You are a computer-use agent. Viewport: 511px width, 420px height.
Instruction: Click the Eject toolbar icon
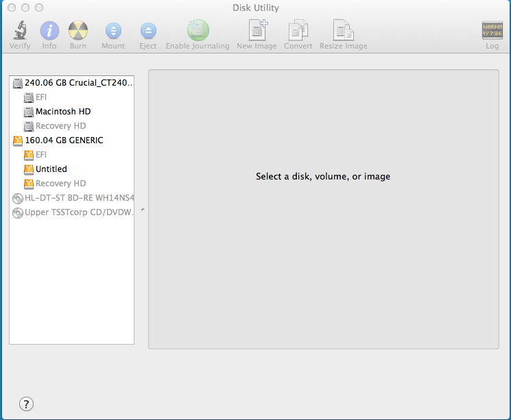(148, 31)
